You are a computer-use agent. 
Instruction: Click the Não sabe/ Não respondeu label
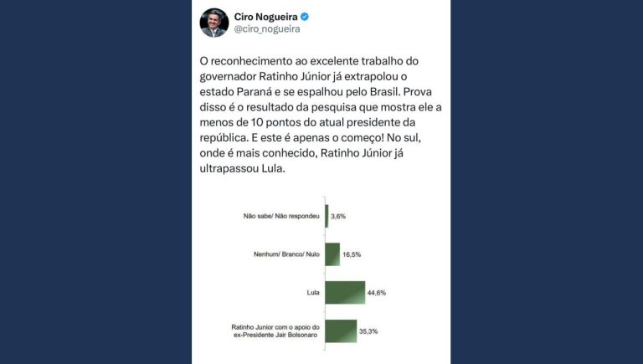pos(281,216)
